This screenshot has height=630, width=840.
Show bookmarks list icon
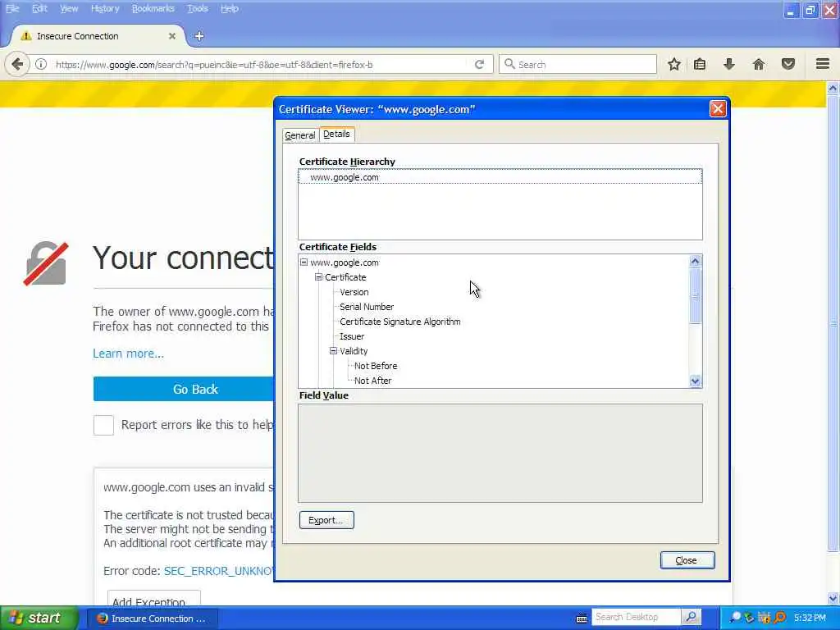[700, 64]
